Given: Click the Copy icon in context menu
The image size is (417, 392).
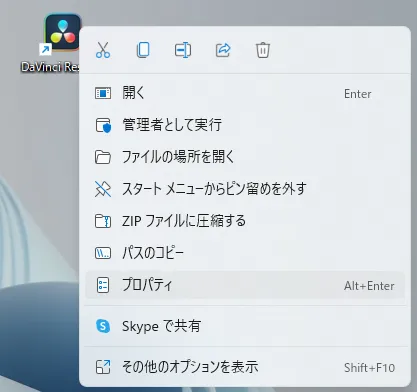Looking at the screenshot, I should [143, 50].
